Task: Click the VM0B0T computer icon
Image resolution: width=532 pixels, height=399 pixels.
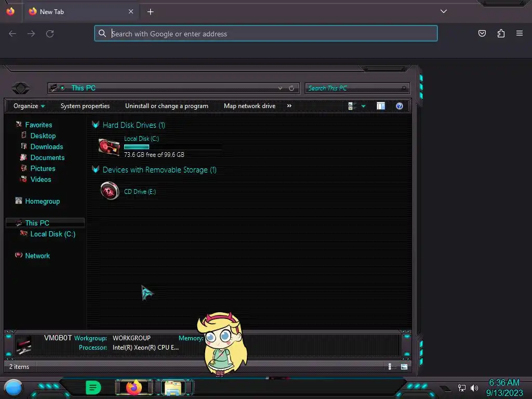Action: [x=24, y=345]
